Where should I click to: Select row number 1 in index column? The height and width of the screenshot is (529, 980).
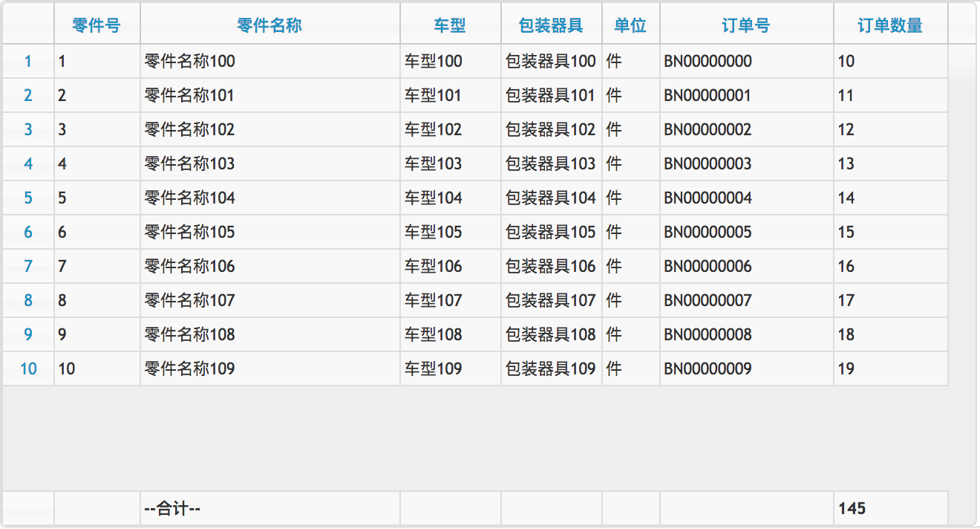pos(28,62)
